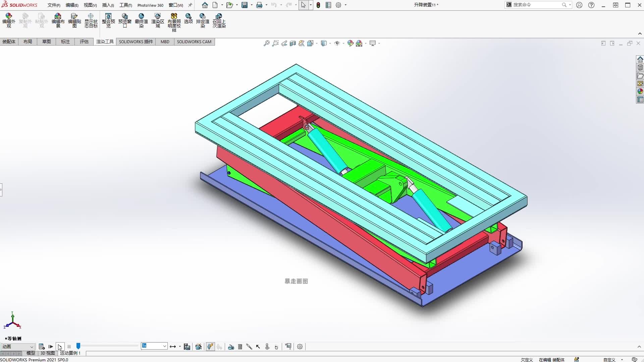Image resolution: width=644 pixels, height=362 pixels.
Task: Switch to the 评估 ribbon tab
Action: pyautogui.click(x=84, y=42)
